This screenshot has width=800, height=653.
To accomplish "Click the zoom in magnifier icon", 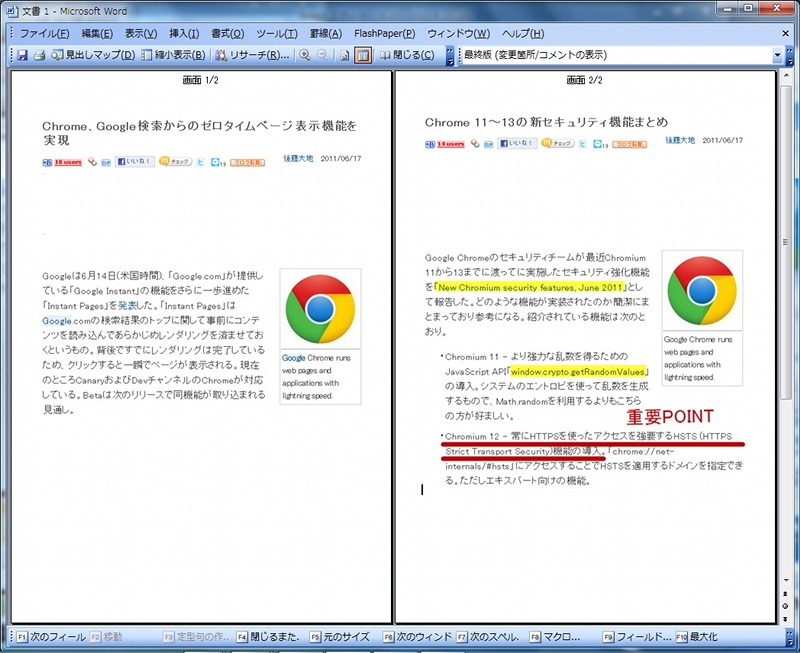I will (305, 55).
